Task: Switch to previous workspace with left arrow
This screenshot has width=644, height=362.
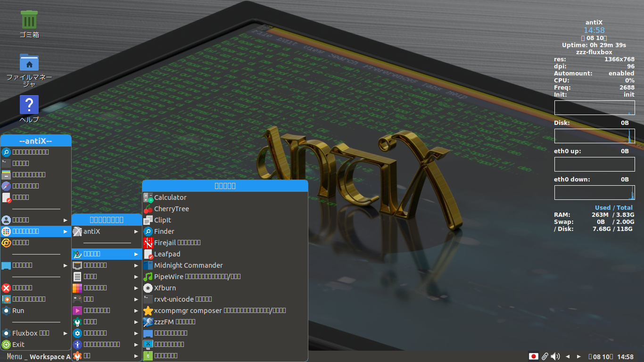Action: 568,356
